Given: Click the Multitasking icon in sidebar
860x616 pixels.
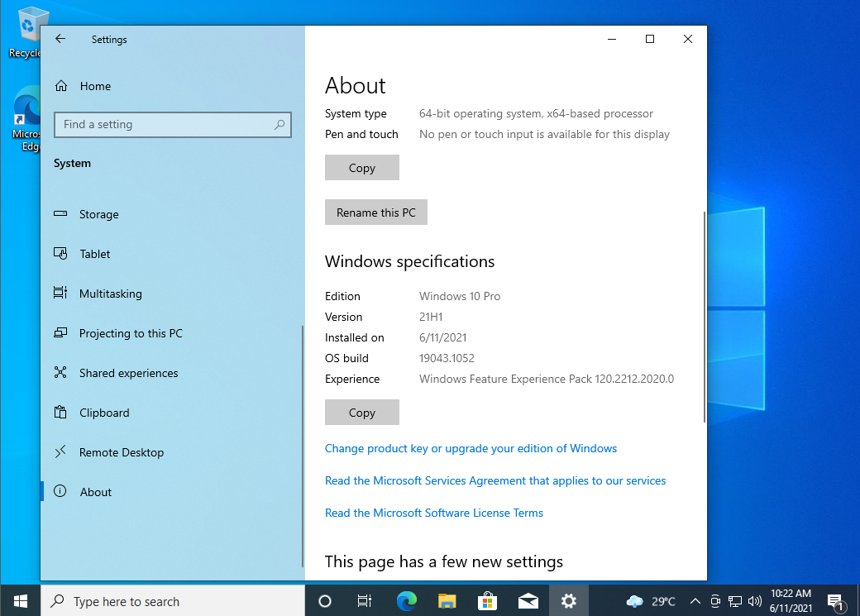Looking at the screenshot, I should (x=60, y=293).
